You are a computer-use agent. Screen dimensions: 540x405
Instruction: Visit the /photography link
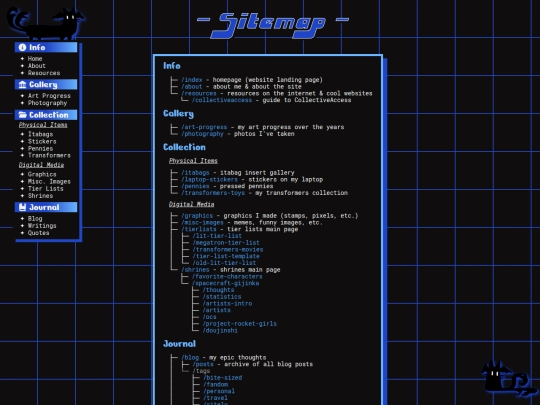[x=202, y=134]
